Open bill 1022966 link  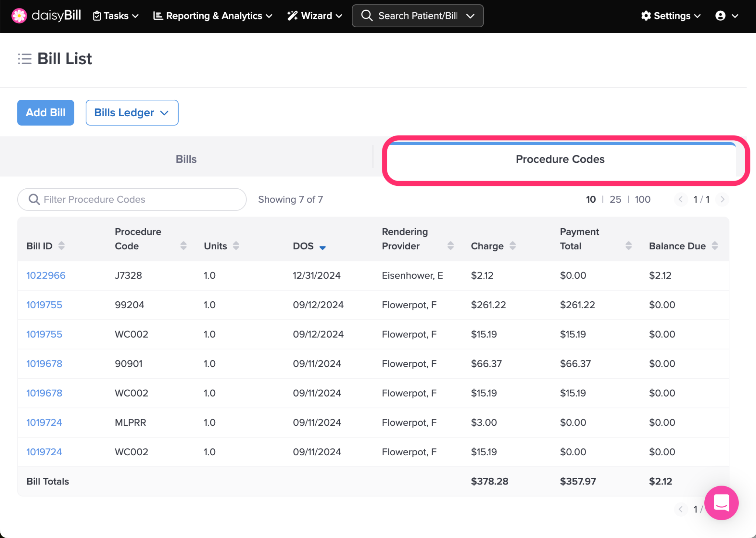tap(46, 275)
